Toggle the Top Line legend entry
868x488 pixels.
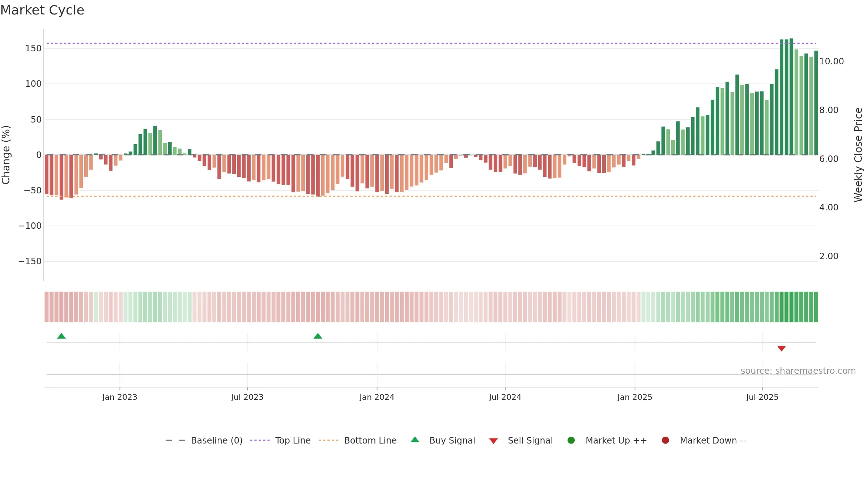pos(280,441)
